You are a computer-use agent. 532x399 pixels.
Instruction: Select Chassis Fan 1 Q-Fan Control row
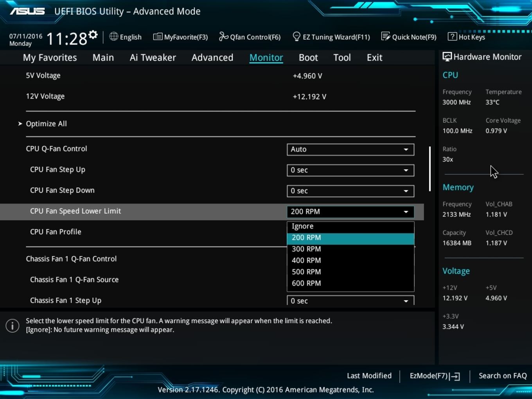(x=71, y=259)
